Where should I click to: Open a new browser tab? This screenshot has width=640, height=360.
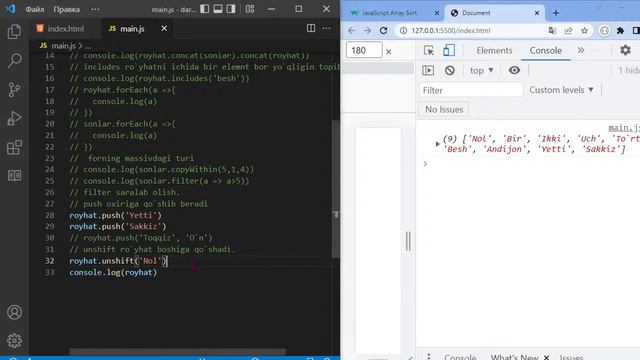pos(556,13)
